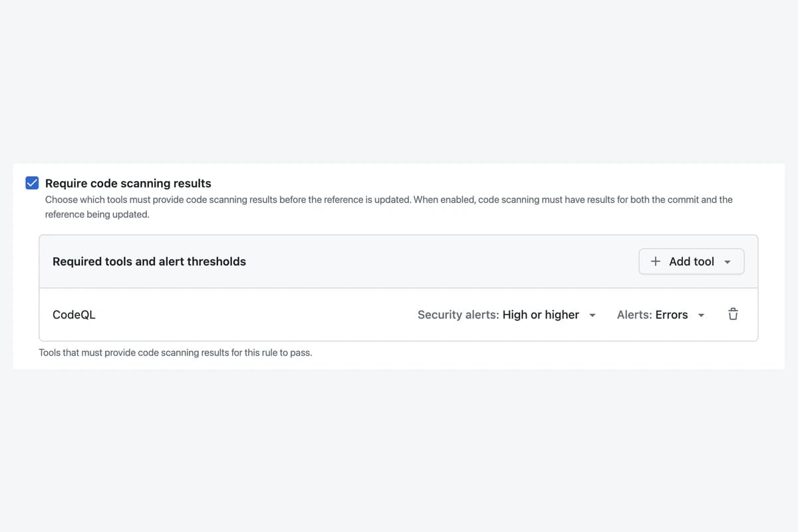Click the Require code scanning results heading
The height and width of the screenshot is (532, 798).
click(128, 183)
